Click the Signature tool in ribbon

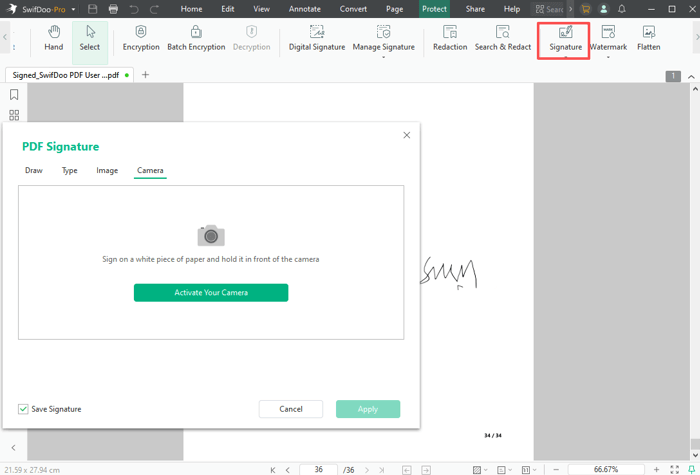565,39
